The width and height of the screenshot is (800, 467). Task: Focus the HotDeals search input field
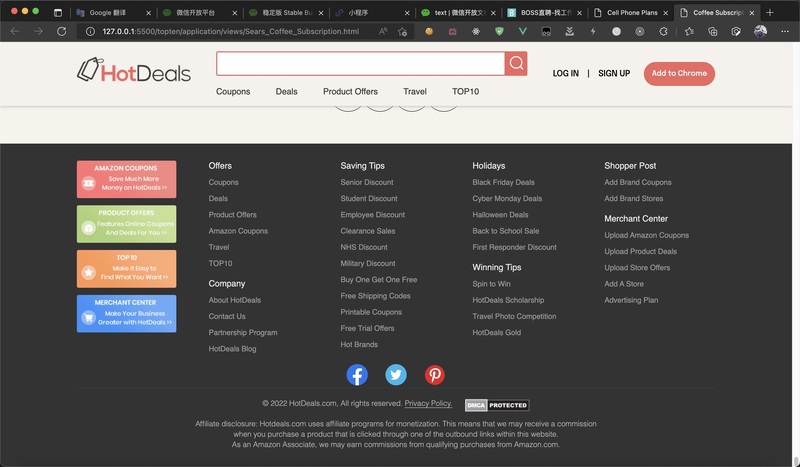click(360, 63)
